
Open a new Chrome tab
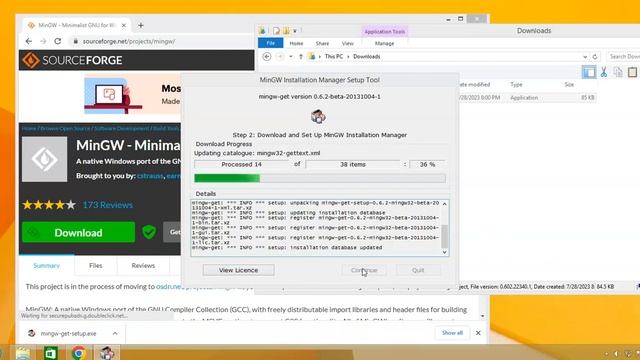tap(141, 25)
